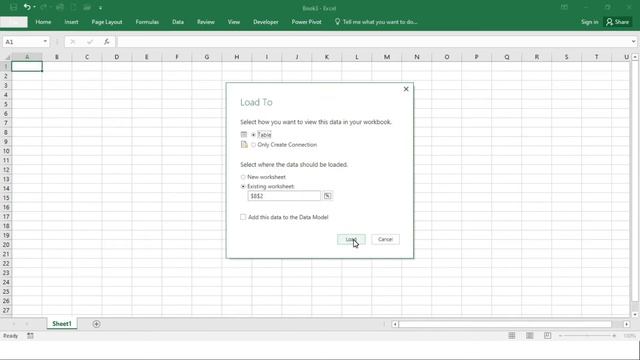The image size is (640, 360).
Task: Click the Undo arrow in Quick Access Toolbar
Action: tap(27, 7)
